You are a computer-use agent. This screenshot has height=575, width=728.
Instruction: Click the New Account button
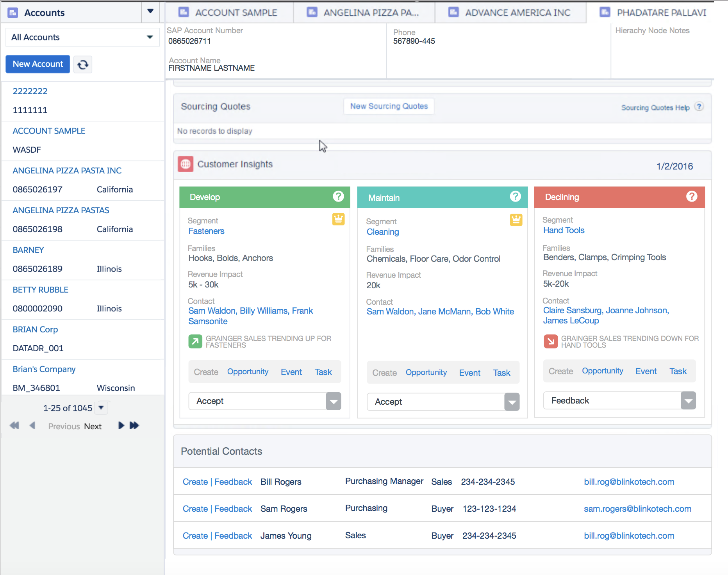[37, 64]
